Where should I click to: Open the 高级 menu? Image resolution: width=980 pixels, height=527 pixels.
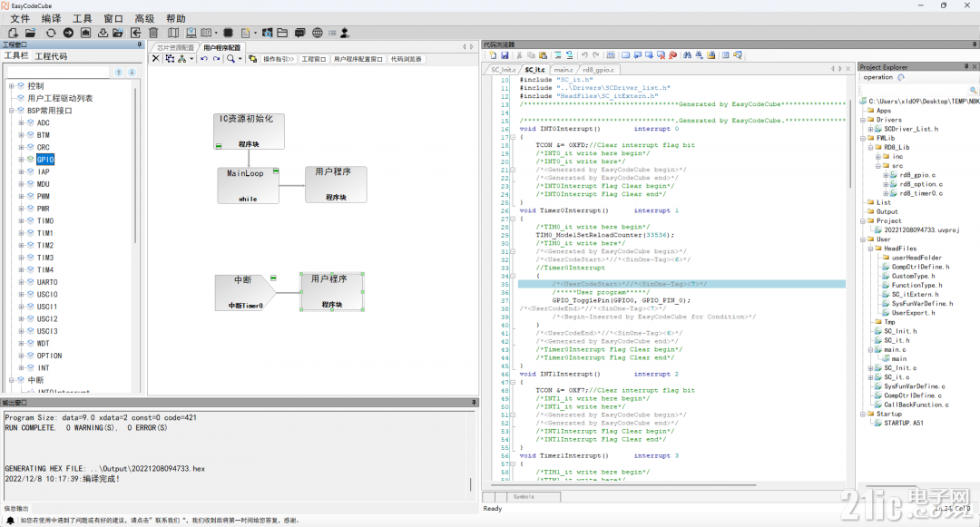point(144,19)
